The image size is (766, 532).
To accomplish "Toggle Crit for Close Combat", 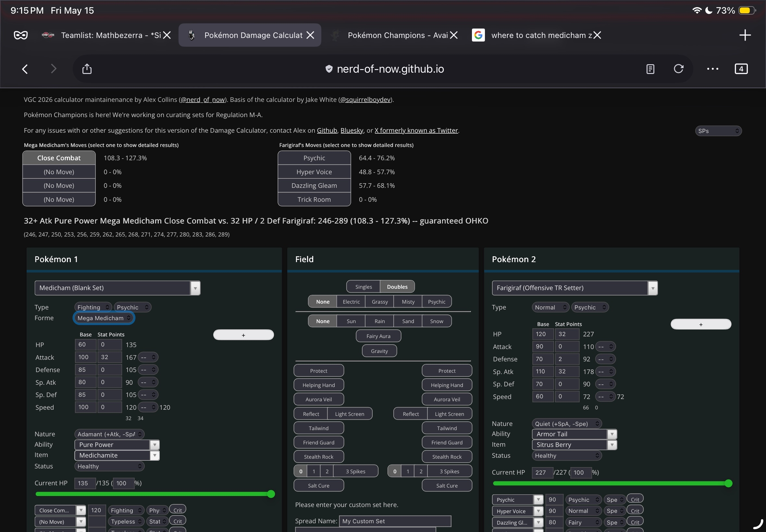I will 178,510.
